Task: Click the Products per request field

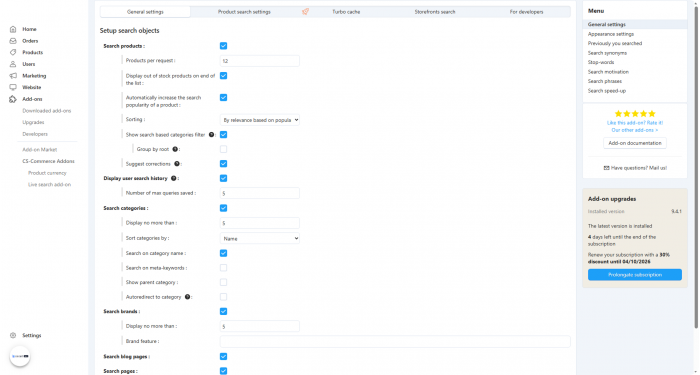Action: coord(260,61)
